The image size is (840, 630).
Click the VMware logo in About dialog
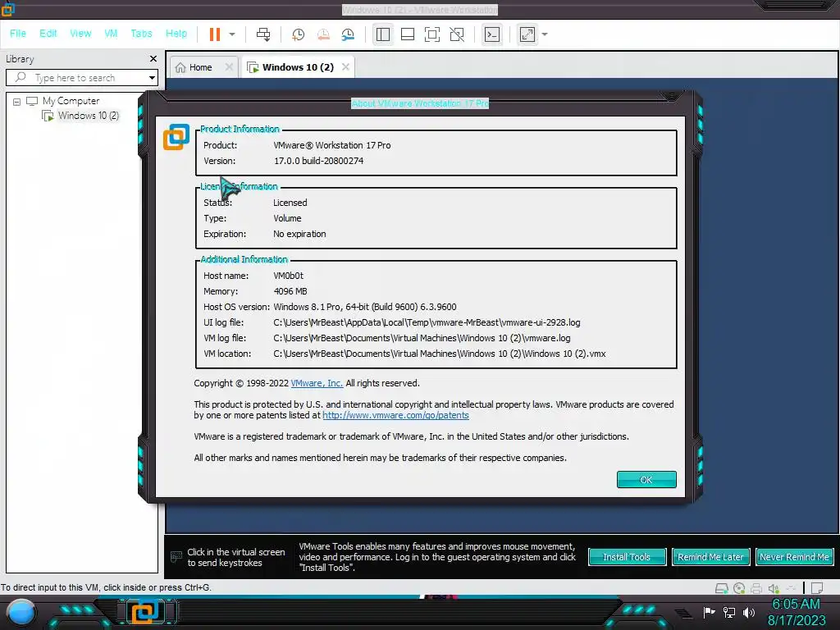[176, 137]
